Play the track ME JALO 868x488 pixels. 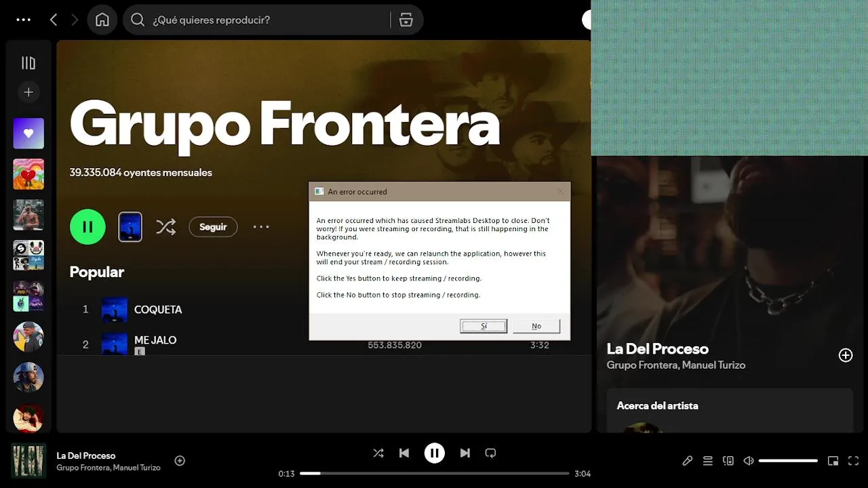click(155, 340)
